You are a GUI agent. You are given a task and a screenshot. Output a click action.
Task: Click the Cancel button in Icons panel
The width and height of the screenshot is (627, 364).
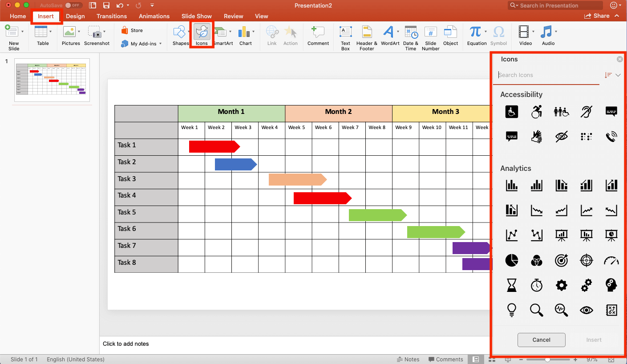541,340
